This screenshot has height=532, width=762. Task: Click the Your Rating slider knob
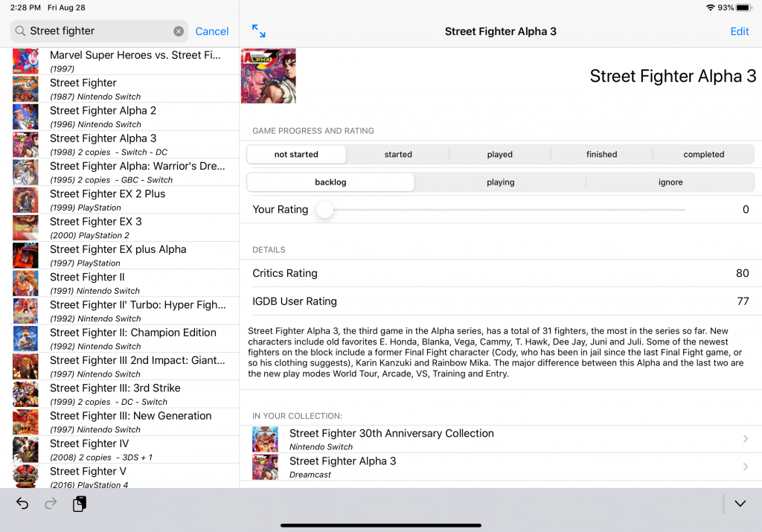pos(324,210)
